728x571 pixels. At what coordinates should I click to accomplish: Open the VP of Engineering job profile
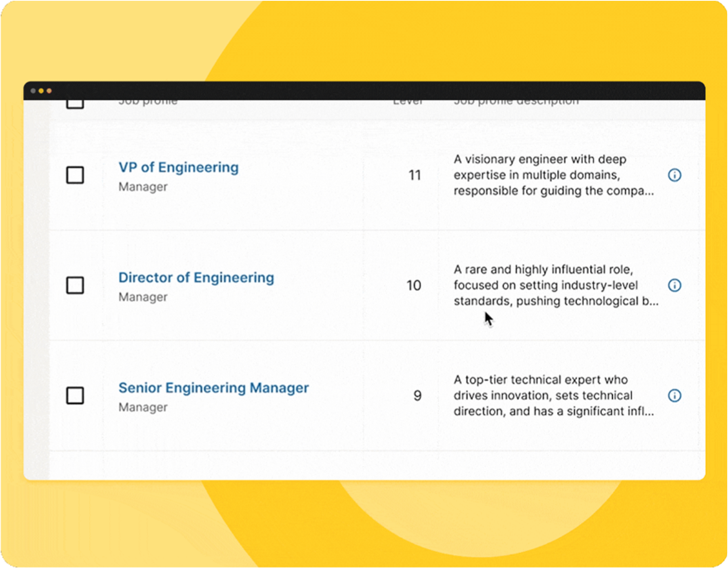pyautogui.click(x=178, y=167)
